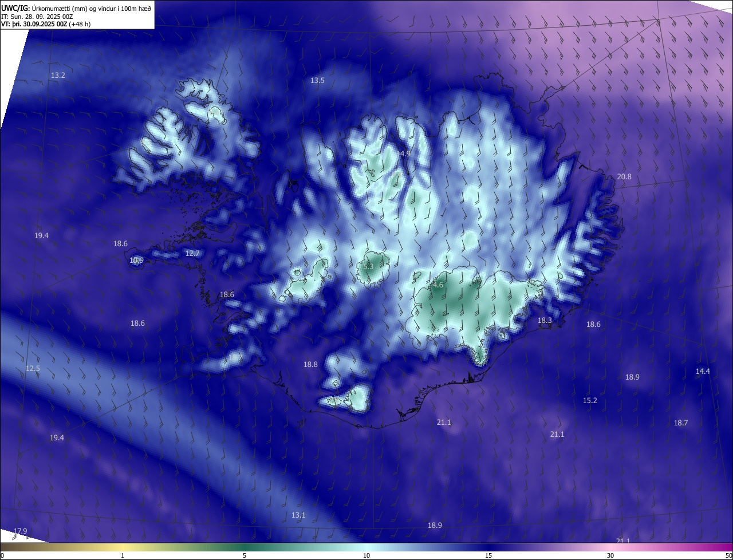
Task: Click the 1 tick on the color scale
Action: point(123,555)
